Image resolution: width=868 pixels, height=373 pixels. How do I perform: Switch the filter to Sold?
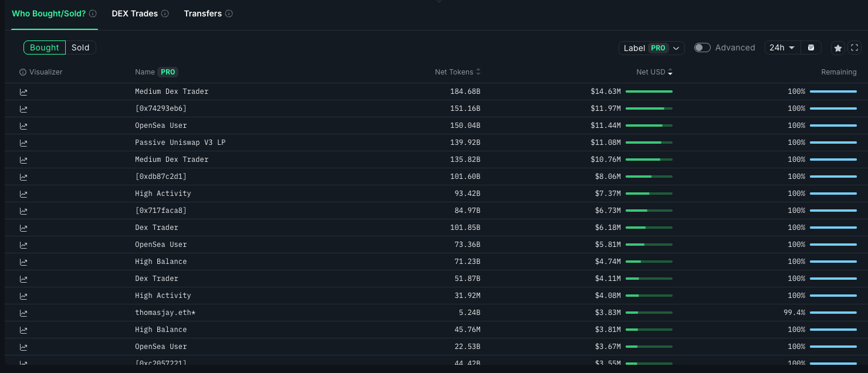click(80, 48)
